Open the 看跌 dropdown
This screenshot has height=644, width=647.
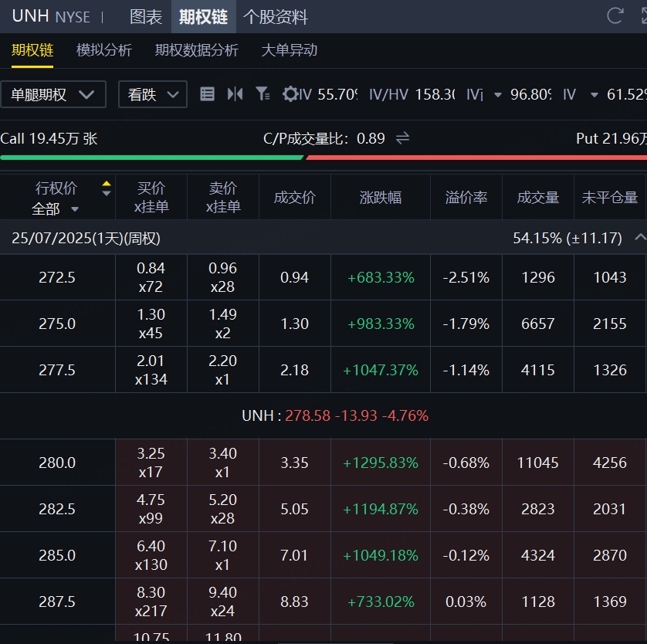153,94
